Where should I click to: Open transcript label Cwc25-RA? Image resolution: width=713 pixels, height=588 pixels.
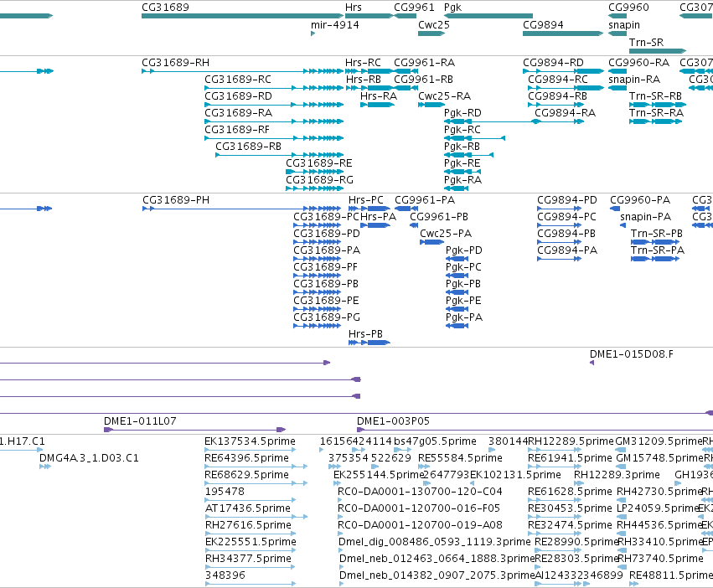[x=445, y=96]
